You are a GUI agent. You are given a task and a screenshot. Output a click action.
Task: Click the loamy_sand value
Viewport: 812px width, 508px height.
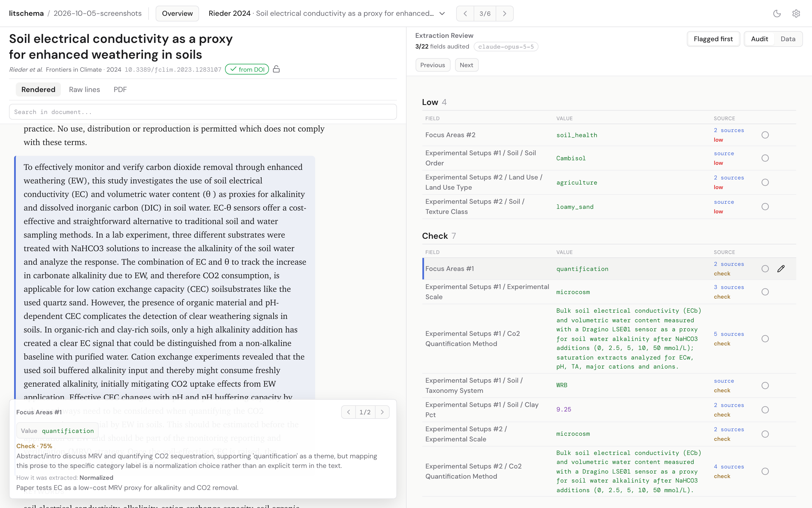tap(575, 207)
